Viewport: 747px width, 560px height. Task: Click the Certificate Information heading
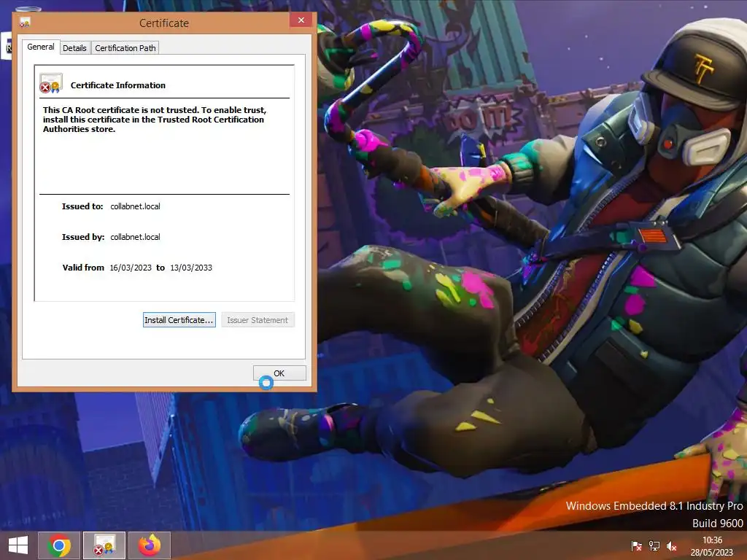tap(118, 85)
